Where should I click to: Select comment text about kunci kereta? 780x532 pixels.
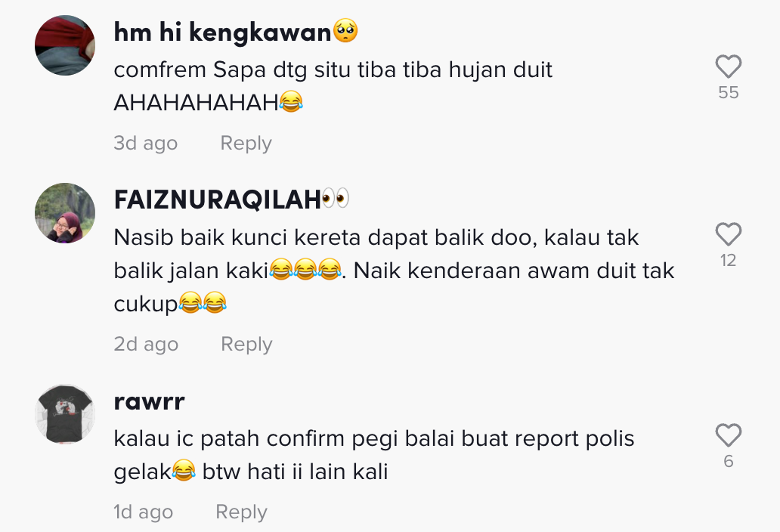394,271
